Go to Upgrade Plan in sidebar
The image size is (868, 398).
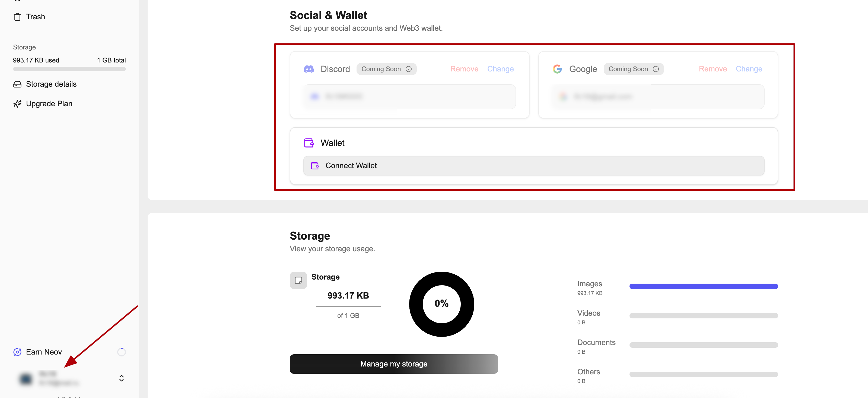49,104
